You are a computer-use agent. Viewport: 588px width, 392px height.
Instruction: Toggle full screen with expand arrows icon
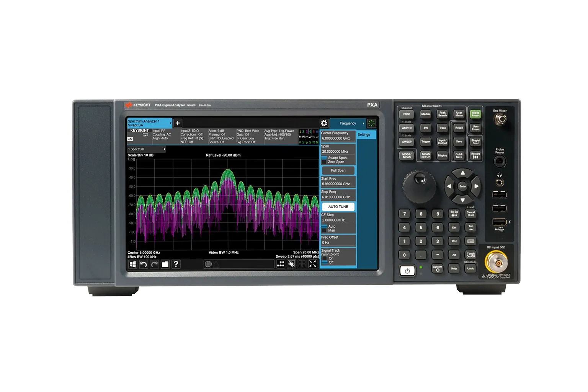(313, 264)
